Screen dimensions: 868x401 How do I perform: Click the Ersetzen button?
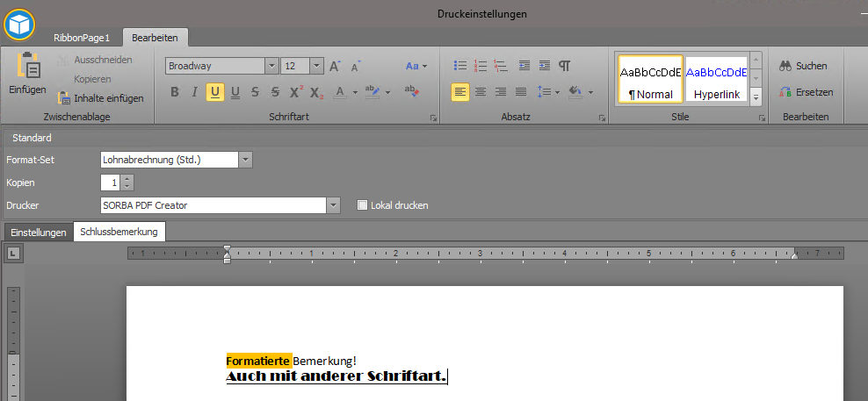click(806, 92)
